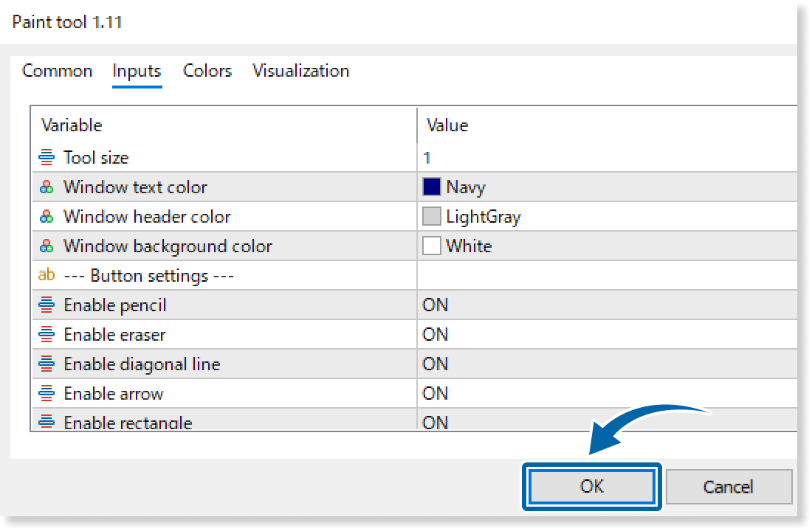Switch to the Colors tab
Viewport: 812px width, 531px height.
coord(207,71)
